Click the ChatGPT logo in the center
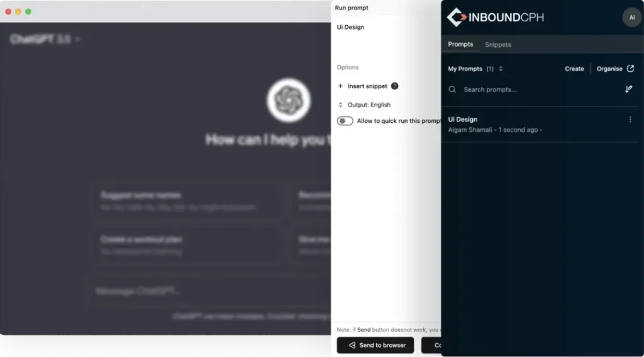Image resolution: width=644 pixels, height=357 pixels. (x=288, y=100)
